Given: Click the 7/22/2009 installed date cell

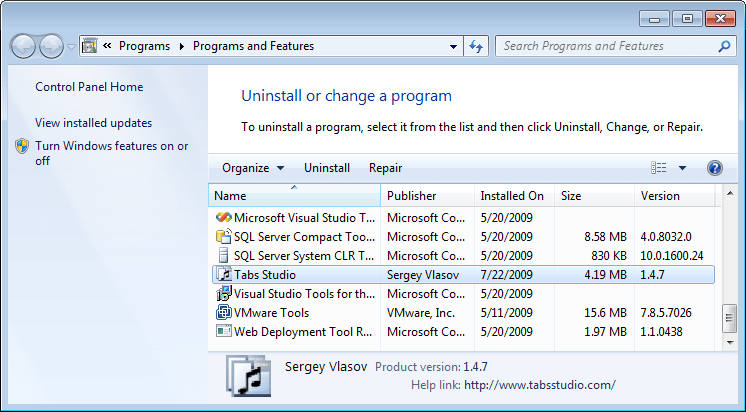Looking at the screenshot, I should click(x=506, y=275).
